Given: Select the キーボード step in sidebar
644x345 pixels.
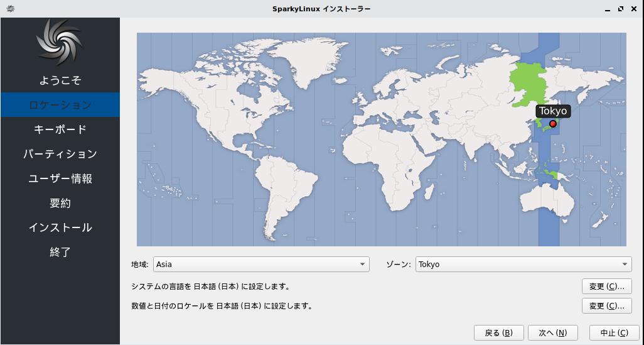Looking at the screenshot, I should (x=60, y=129).
